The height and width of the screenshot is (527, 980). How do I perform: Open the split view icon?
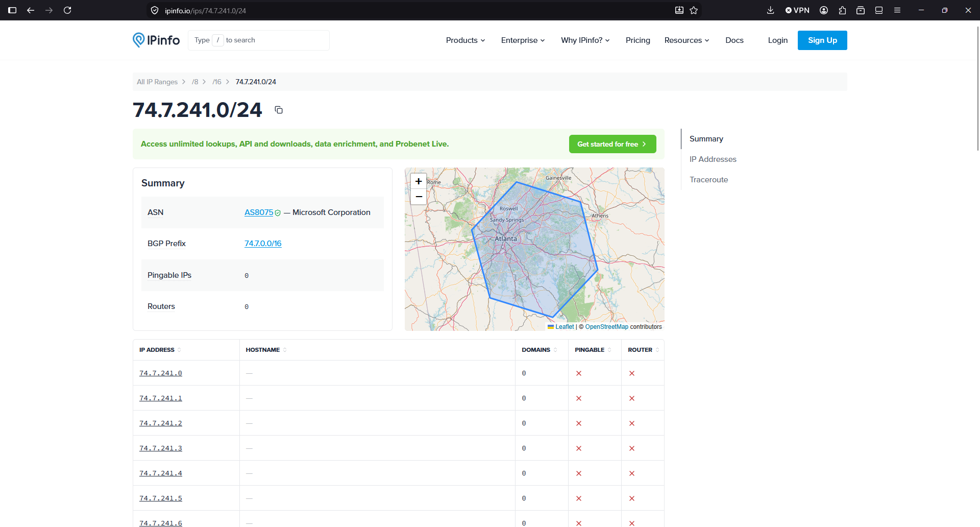click(879, 10)
